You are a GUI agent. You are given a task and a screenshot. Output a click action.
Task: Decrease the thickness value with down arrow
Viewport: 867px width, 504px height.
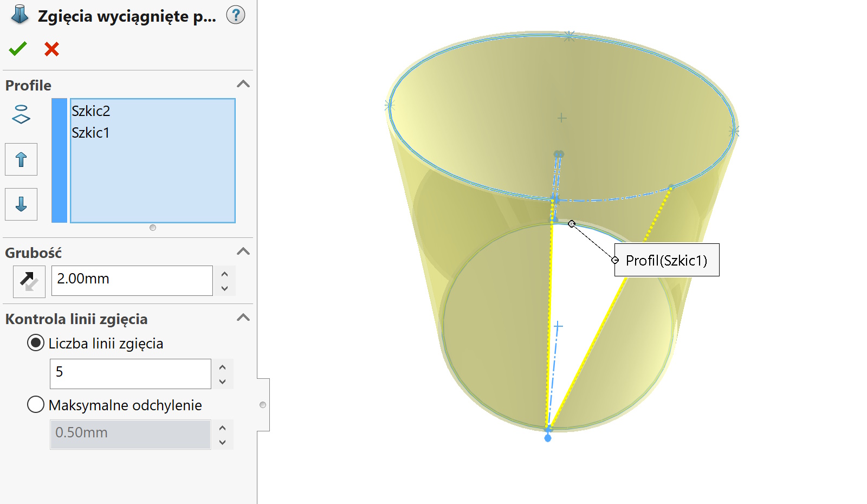[225, 288]
